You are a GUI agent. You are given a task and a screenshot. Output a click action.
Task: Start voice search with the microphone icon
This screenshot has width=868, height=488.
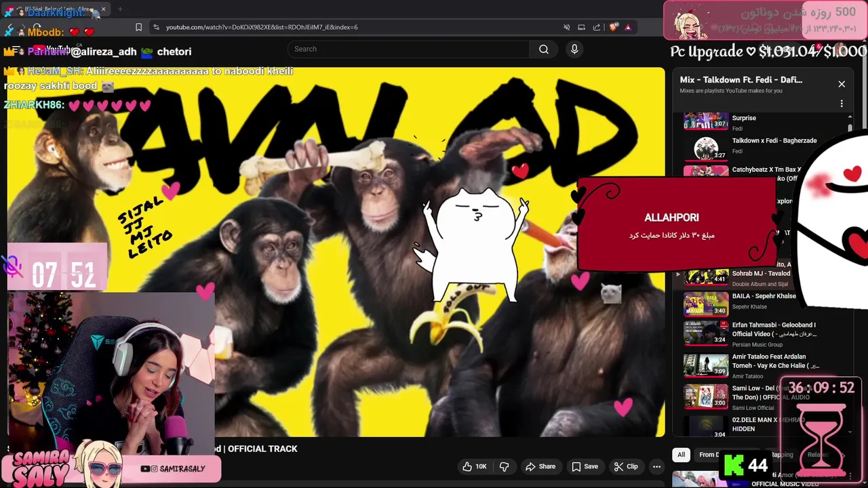click(574, 49)
